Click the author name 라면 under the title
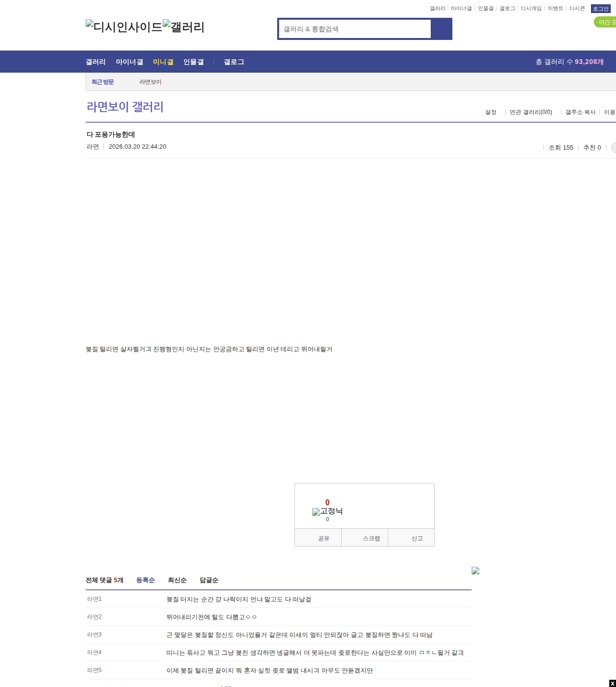 [93, 147]
